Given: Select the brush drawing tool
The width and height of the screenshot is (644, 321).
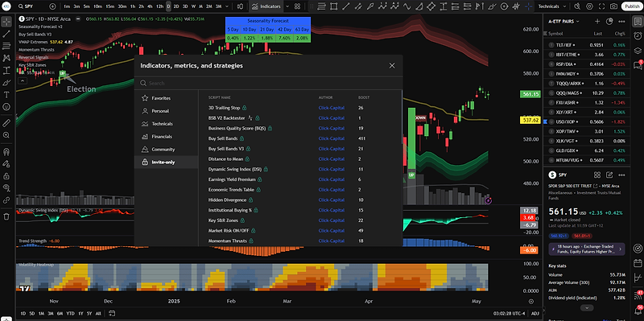Looking at the screenshot, I should [x=6, y=83].
